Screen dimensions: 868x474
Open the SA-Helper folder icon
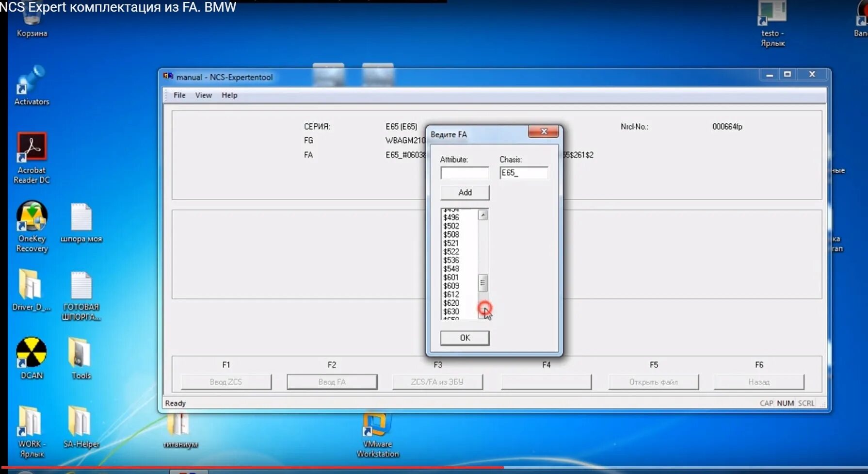[x=81, y=427]
